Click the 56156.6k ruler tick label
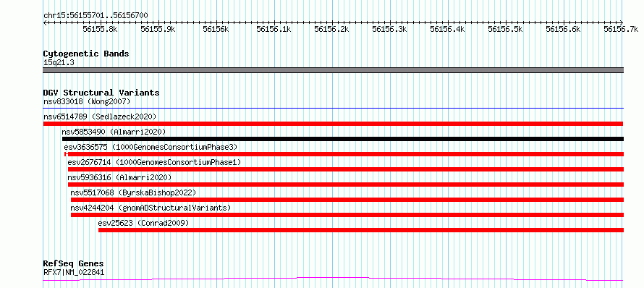Viewport: 644px width, 288px height. tap(564, 29)
